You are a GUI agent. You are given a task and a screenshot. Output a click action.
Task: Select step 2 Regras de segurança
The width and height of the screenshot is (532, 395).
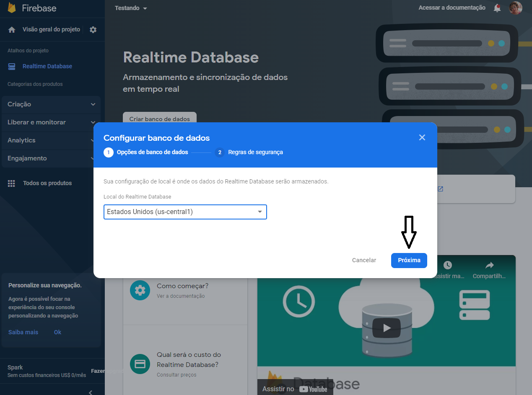pos(249,152)
